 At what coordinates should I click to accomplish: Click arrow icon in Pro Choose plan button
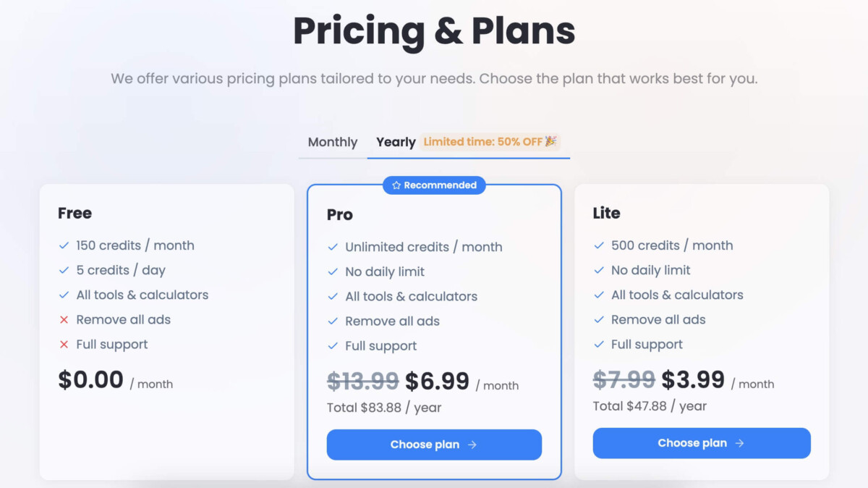pyautogui.click(x=472, y=445)
